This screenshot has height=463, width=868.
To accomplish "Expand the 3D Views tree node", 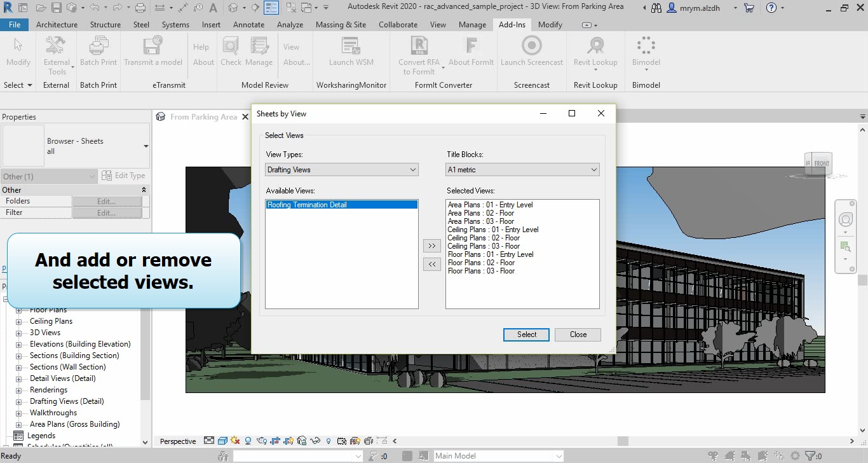I will point(19,333).
